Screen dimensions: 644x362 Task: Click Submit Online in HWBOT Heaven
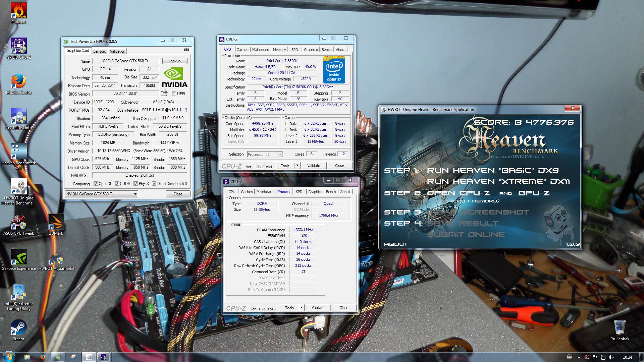466,235
